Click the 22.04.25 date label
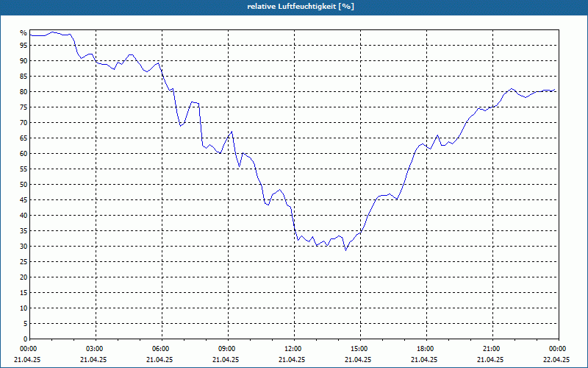 coord(556,359)
